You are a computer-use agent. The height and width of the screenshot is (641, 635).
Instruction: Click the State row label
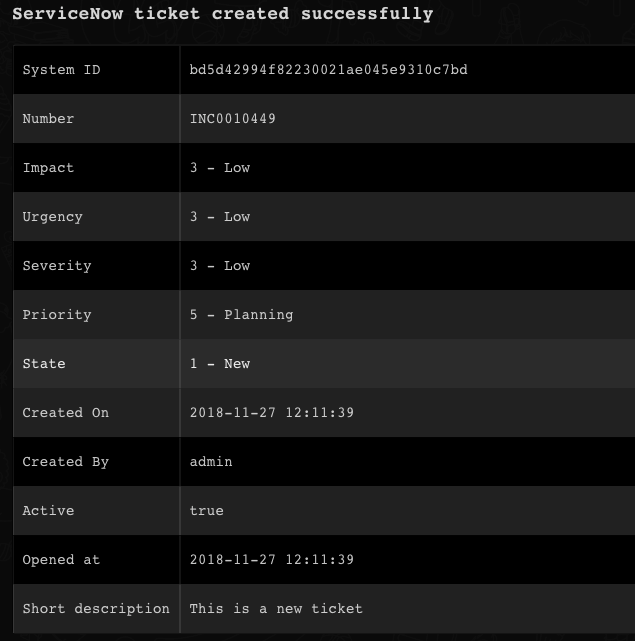[44, 364]
